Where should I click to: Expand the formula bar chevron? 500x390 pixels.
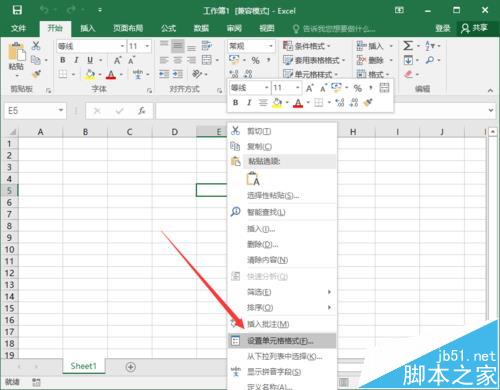pos(491,110)
